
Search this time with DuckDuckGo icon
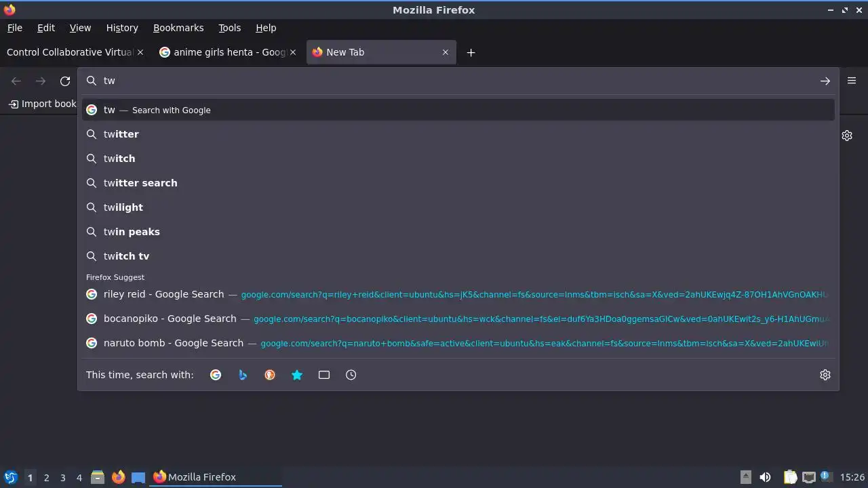pos(270,375)
